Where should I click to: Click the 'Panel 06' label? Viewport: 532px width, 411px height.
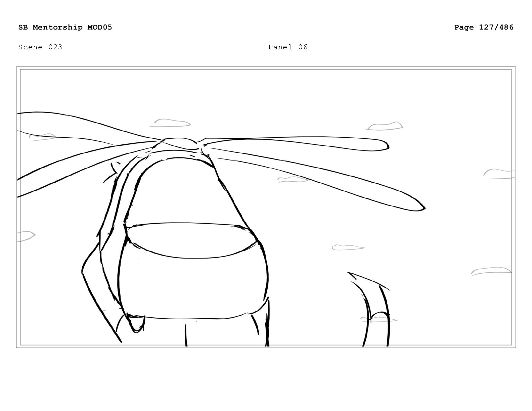[288, 47]
